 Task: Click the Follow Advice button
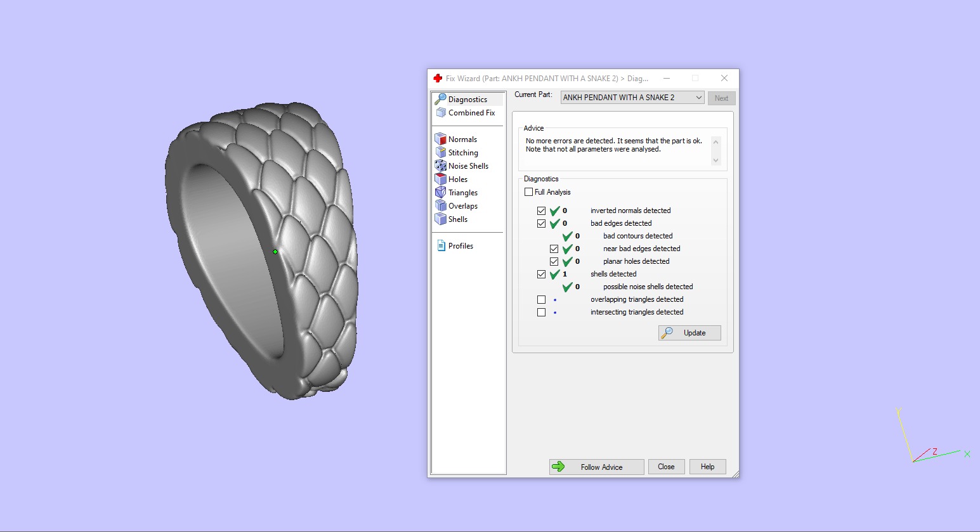(x=597, y=467)
